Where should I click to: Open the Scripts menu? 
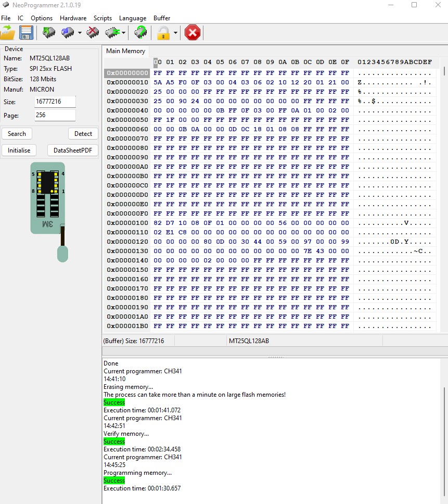pos(103,18)
